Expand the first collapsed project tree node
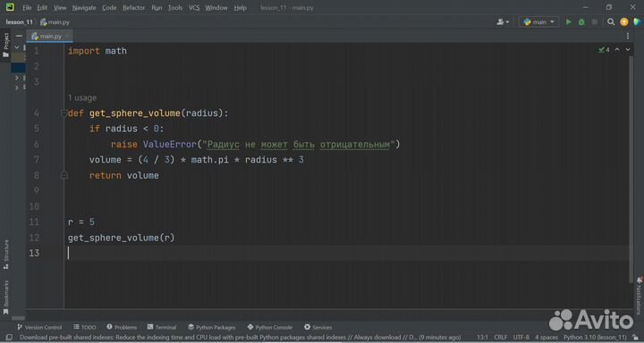 click(x=16, y=78)
